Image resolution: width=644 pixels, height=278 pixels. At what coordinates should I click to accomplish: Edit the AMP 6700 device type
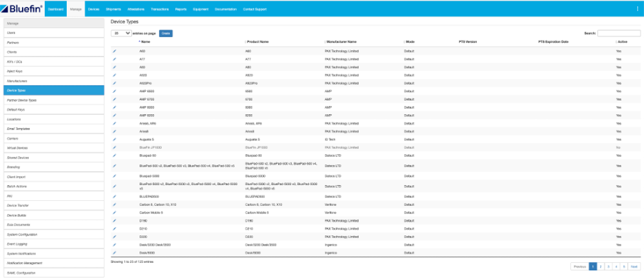click(115, 99)
